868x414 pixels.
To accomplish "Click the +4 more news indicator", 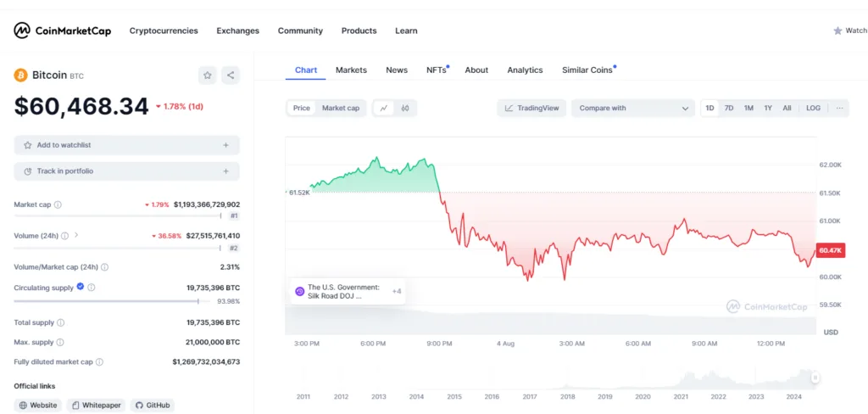I will (397, 291).
